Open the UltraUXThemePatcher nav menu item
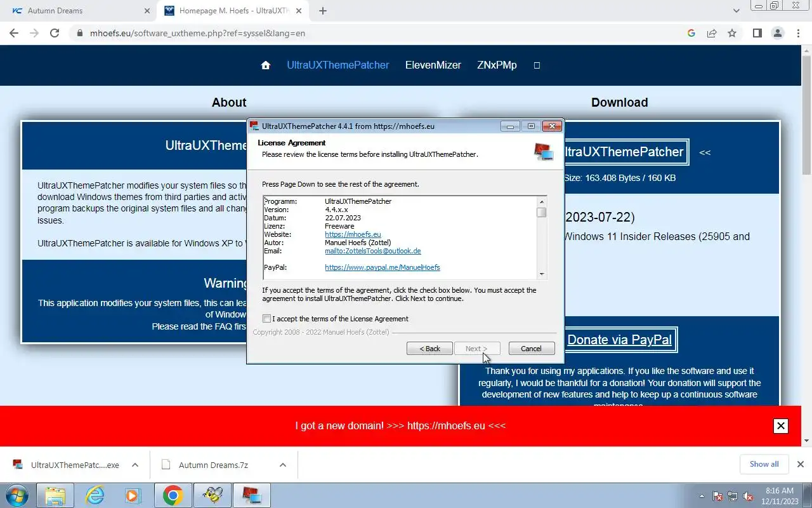The height and width of the screenshot is (508, 812). (337, 65)
